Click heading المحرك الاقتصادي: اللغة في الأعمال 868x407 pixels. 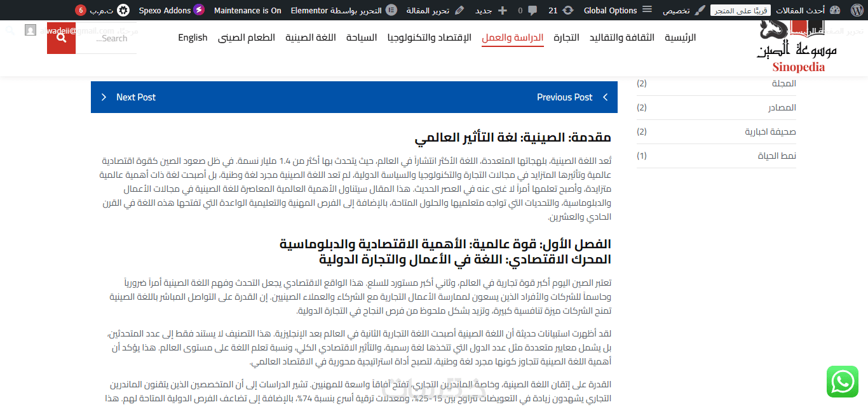click(x=465, y=259)
